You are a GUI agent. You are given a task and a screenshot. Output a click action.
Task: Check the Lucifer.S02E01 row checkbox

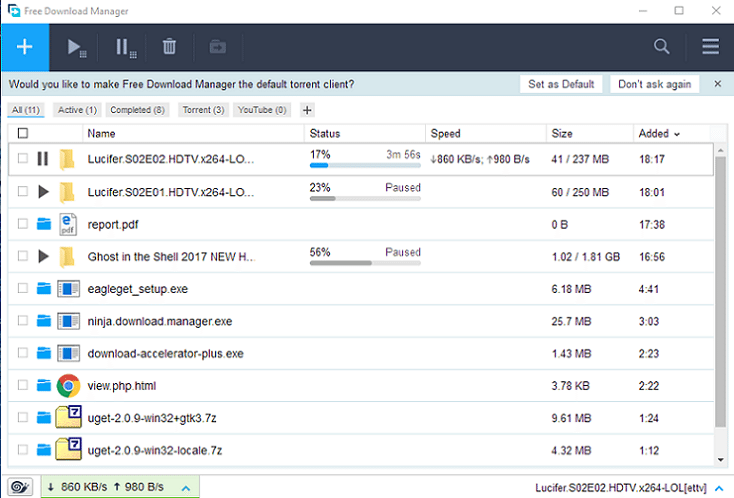22,191
